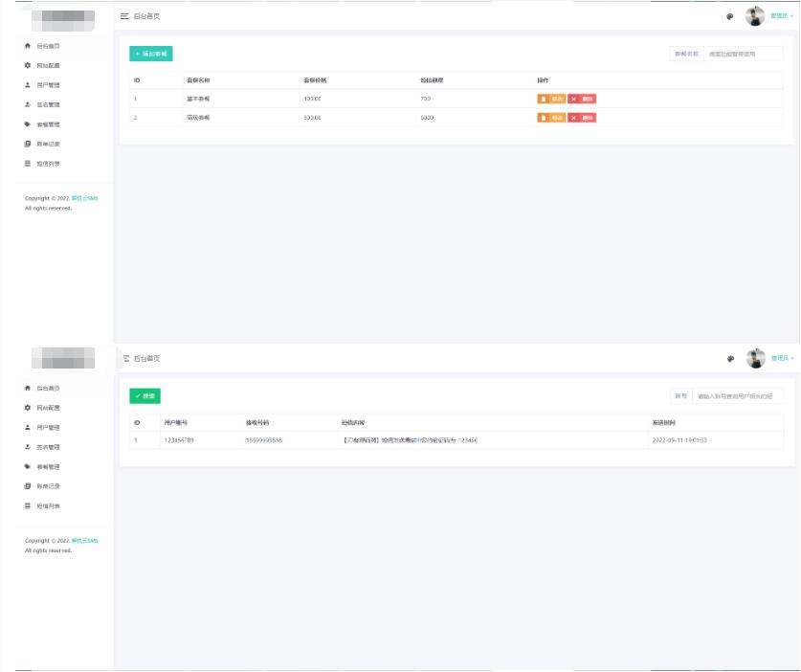Edit the 基本套餐 package row

551,99
